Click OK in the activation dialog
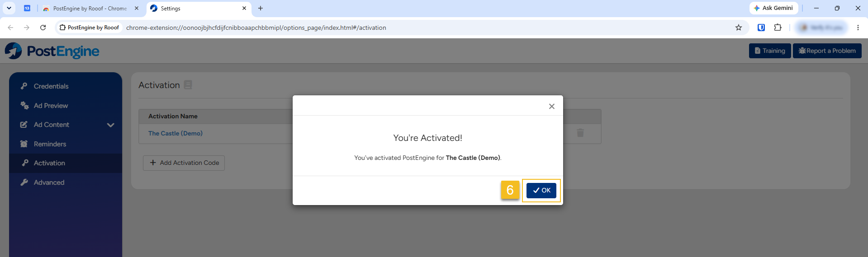 coord(541,191)
